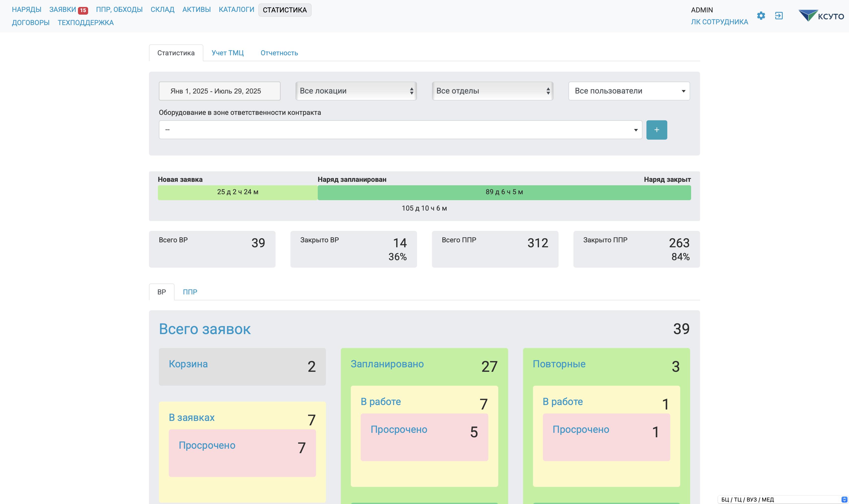Open the Все локации dropdown
The image size is (849, 504).
[356, 91]
